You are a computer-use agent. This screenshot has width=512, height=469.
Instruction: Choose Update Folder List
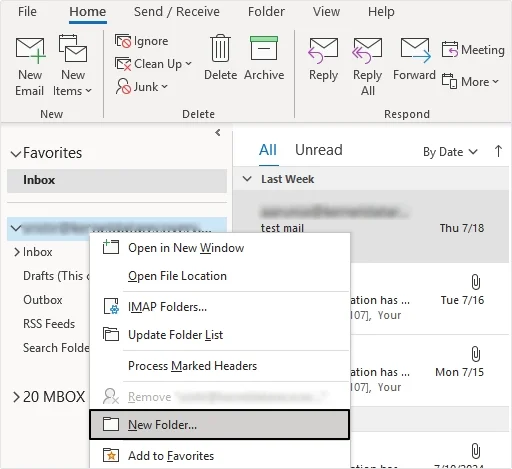click(x=220, y=335)
